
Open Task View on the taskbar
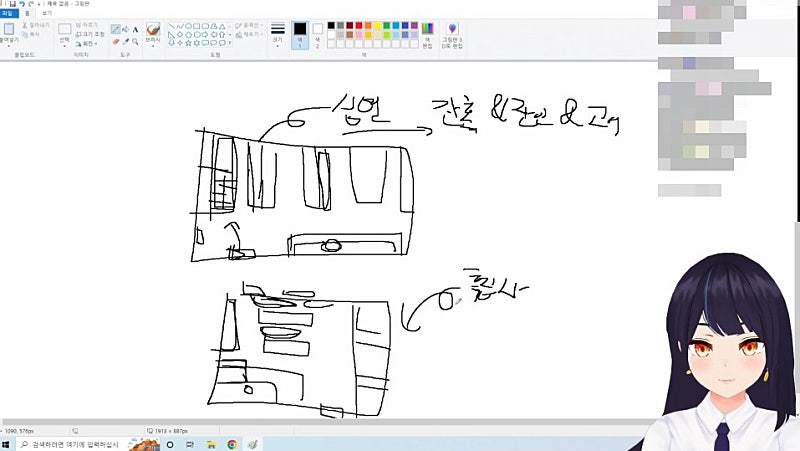[x=190, y=445]
